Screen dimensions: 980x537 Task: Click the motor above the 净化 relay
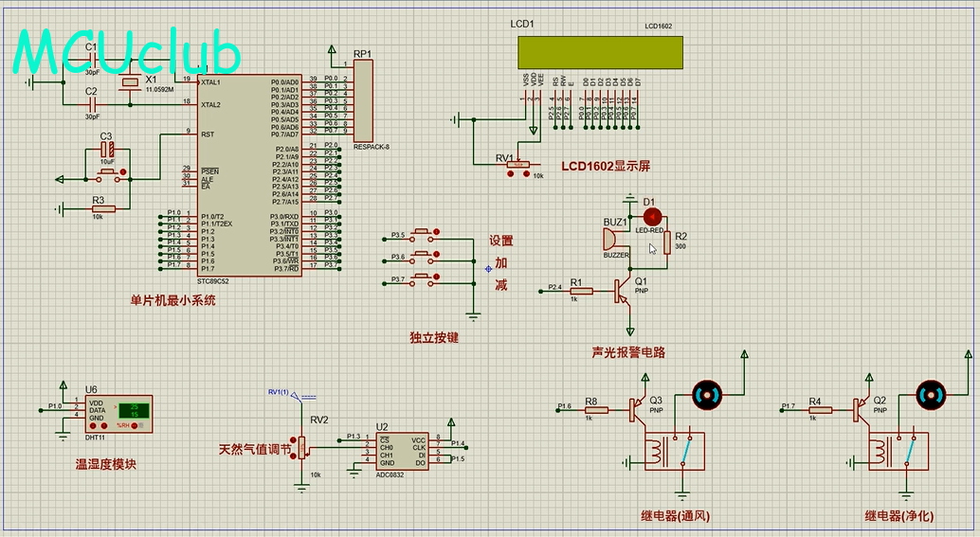pyautogui.click(x=930, y=394)
